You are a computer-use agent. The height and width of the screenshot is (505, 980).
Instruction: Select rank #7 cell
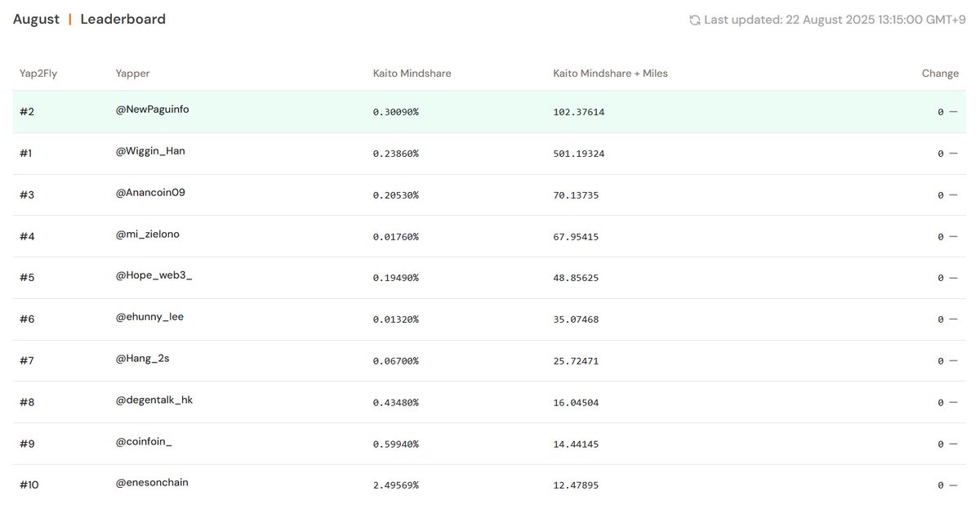[x=27, y=360]
